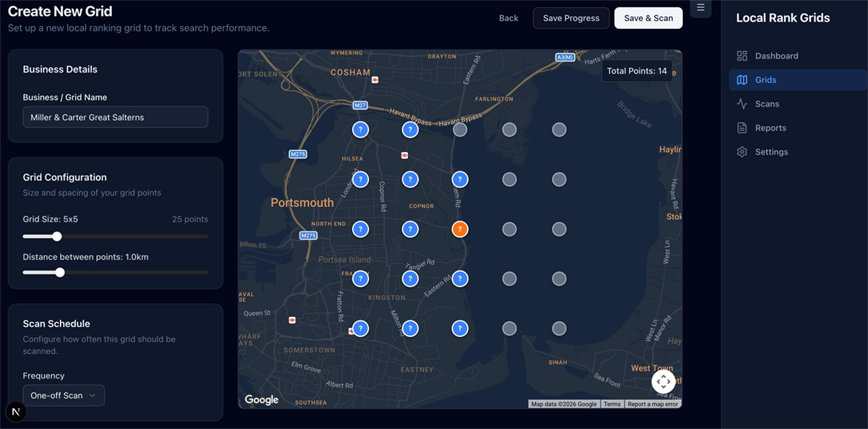This screenshot has height=429, width=868.
Task: Toggle blue grid point below Copnor label
Action: click(410, 229)
